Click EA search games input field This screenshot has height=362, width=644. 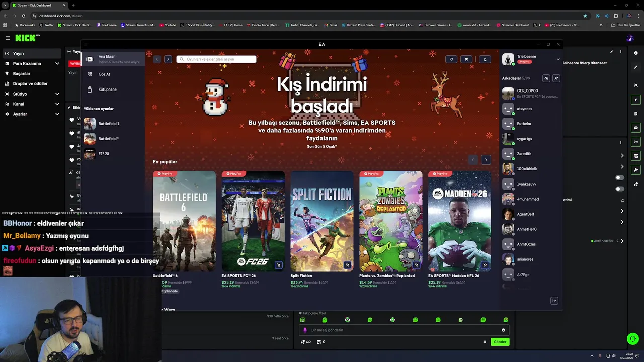(x=216, y=59)
